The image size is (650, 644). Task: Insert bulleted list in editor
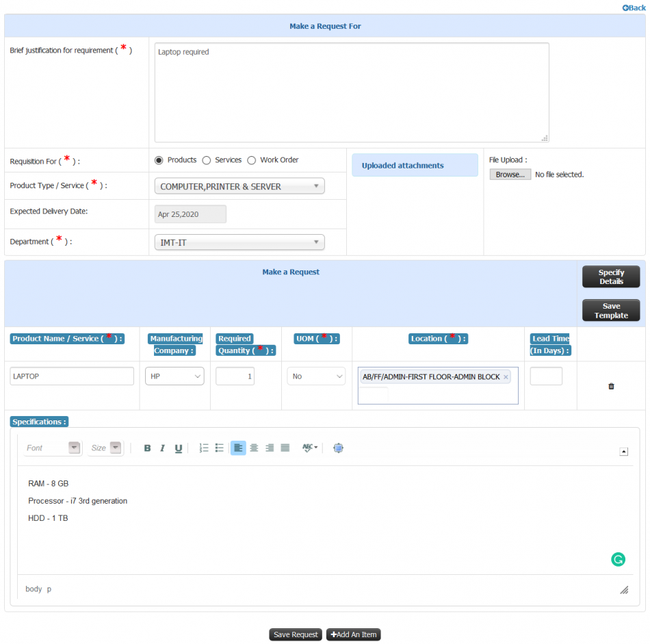(220, 448)
